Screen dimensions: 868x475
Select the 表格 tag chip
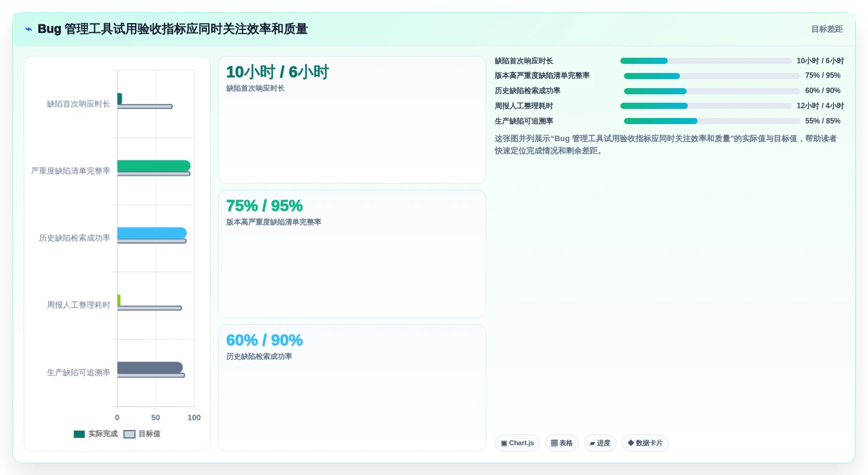(x=562, y=443)
